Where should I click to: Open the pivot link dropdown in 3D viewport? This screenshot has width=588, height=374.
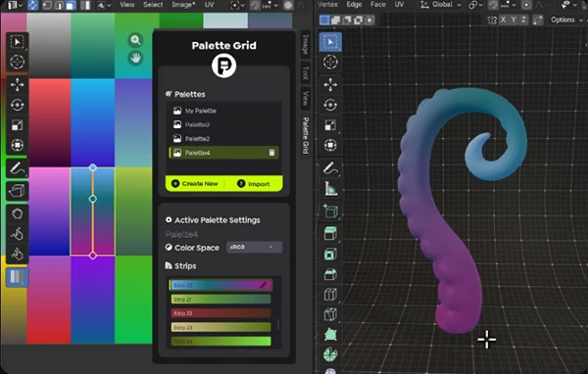click(477, 5)
